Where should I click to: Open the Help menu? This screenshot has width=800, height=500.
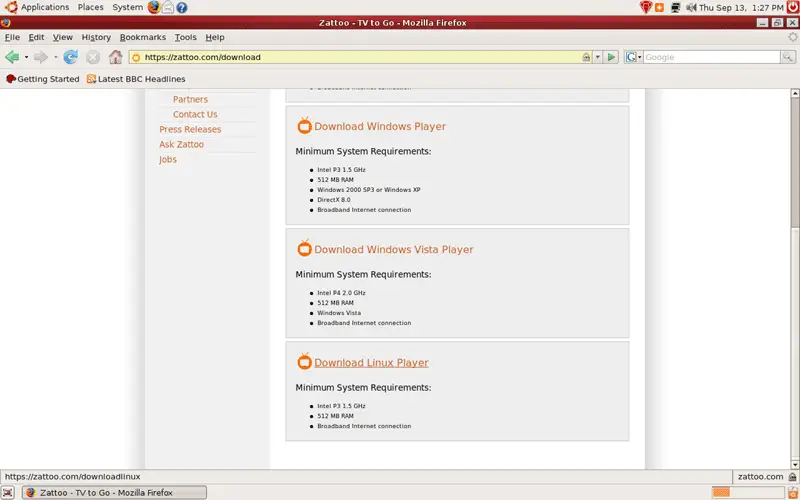[215, 37]
